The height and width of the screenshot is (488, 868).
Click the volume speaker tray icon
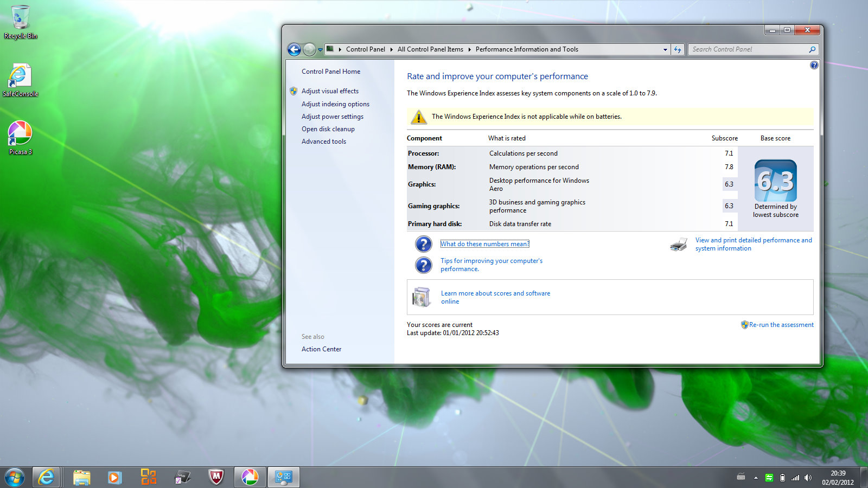coord(808,478)
